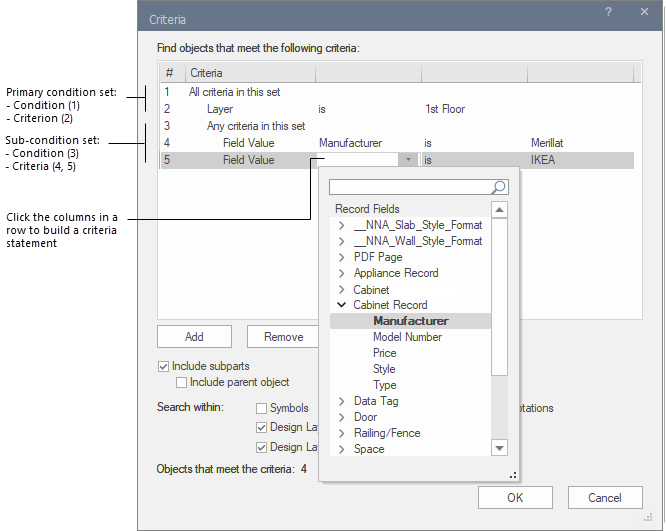
Task: Collapse the Cabinet Record group
Action: [x=342, y=305]
